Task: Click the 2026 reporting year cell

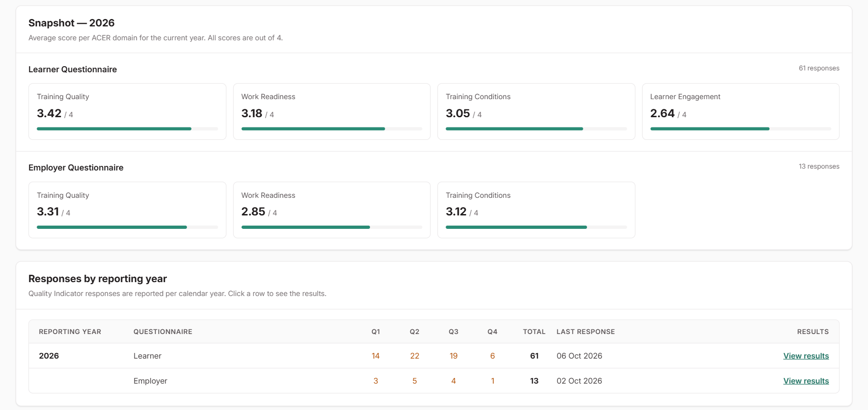Action: 49,356
